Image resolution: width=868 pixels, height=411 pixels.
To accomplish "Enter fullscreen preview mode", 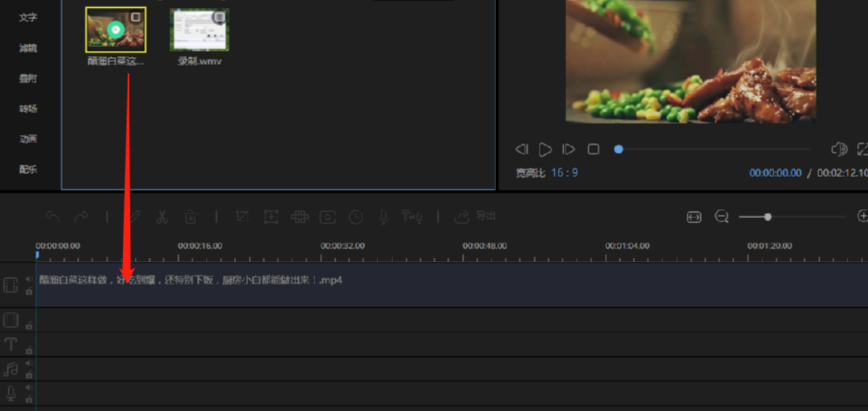I will [x=862, y=149].
